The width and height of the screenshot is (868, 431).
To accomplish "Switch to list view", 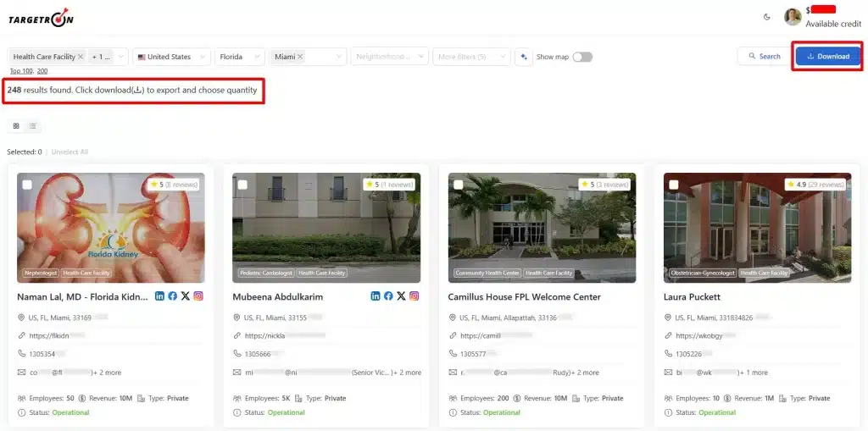I will coord(33,126).
